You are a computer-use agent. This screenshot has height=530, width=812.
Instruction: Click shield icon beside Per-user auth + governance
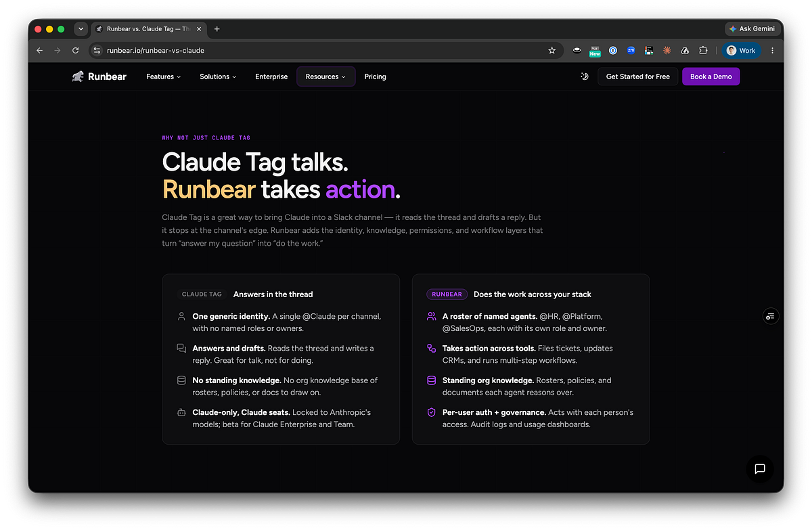pyautogui.click(x=431, y=412)
